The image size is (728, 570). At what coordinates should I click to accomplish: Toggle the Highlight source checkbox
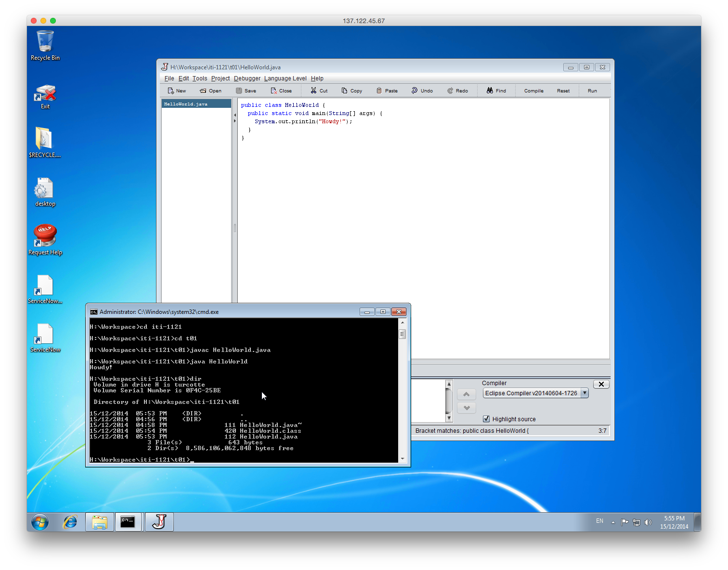coord(486,419)
